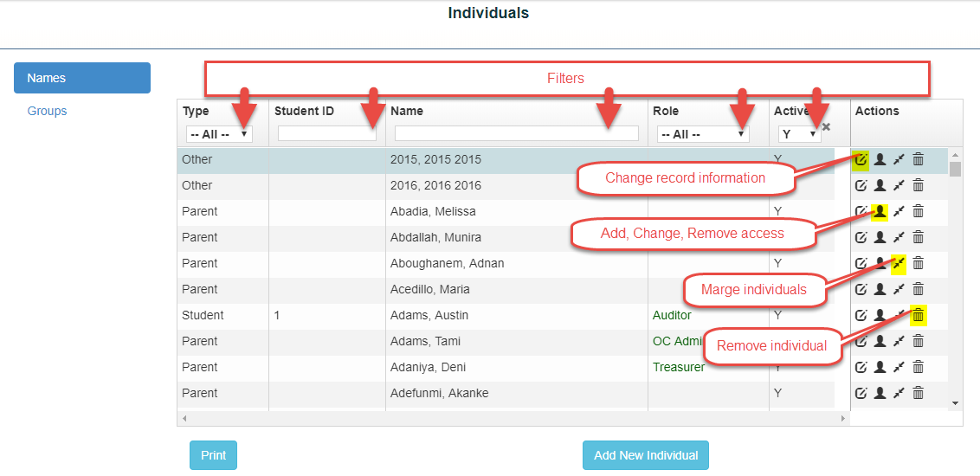Expand the Role filter dropdown
This screenshot has height=476, width=980.
(702, 134)
